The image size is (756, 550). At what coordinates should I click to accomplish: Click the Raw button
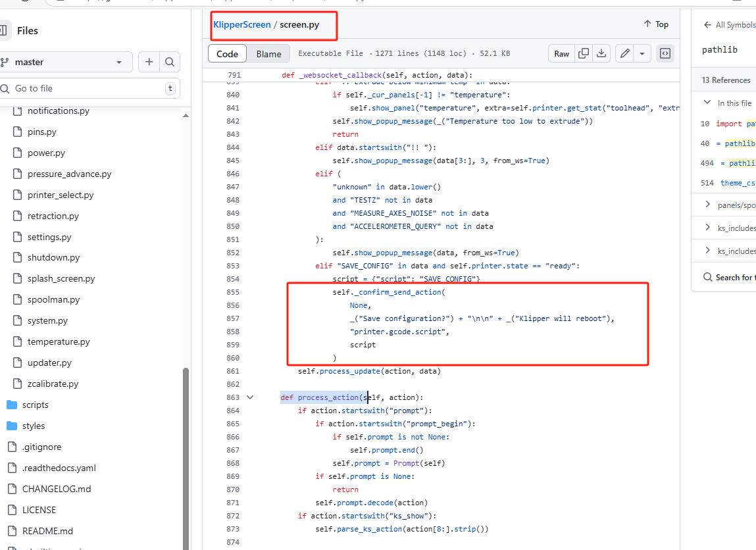tap(561, 54)
